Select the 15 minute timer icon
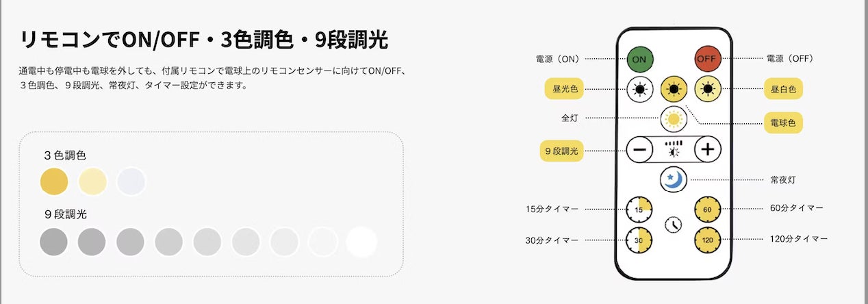Screen dimensions: 868x304 click(639, 209)
